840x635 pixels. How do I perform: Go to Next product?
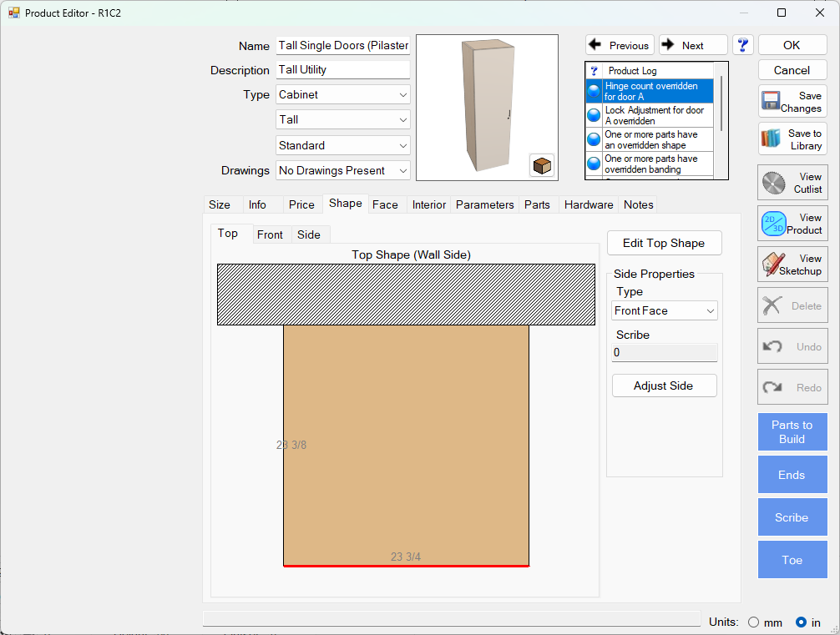(692, 45)
